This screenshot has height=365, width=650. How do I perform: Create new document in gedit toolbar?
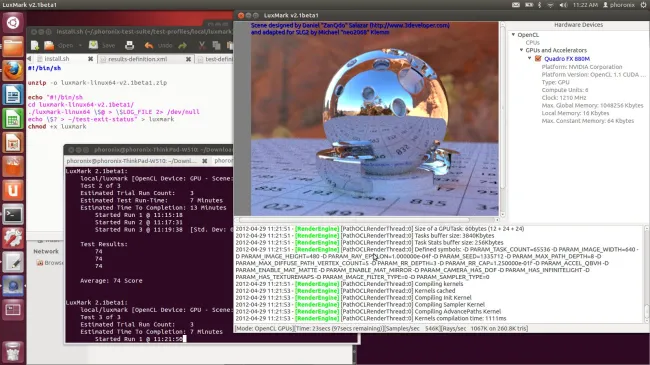(35, 45)
